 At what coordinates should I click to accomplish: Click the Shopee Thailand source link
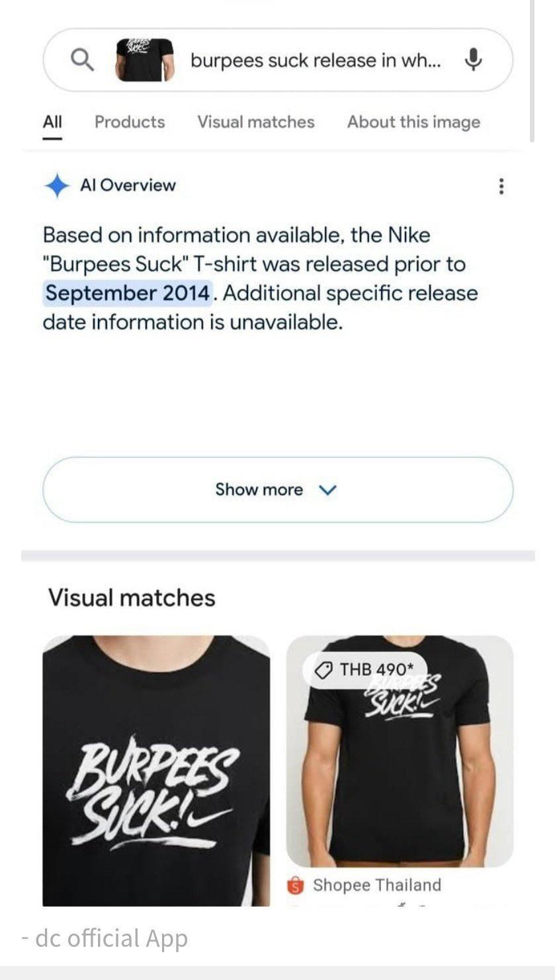(x=376, y=885)
